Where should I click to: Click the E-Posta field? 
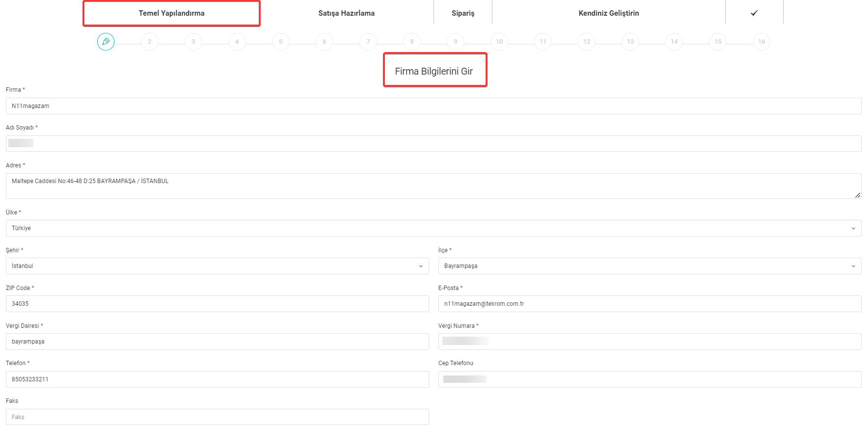(650, 304)
